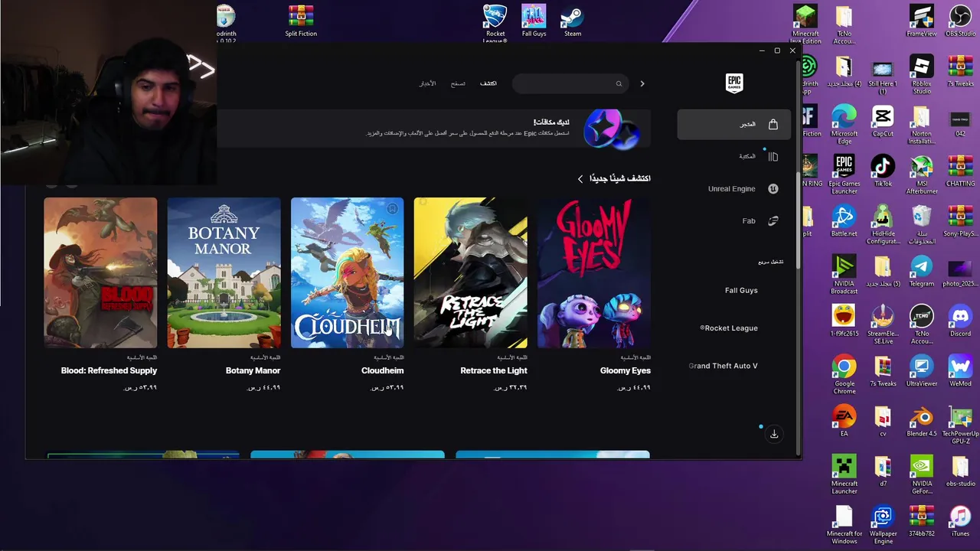This screenshot has width=980, height=551.
Task: Open the CapCut desktop shortcut
Action: click(x=883, y=121)
